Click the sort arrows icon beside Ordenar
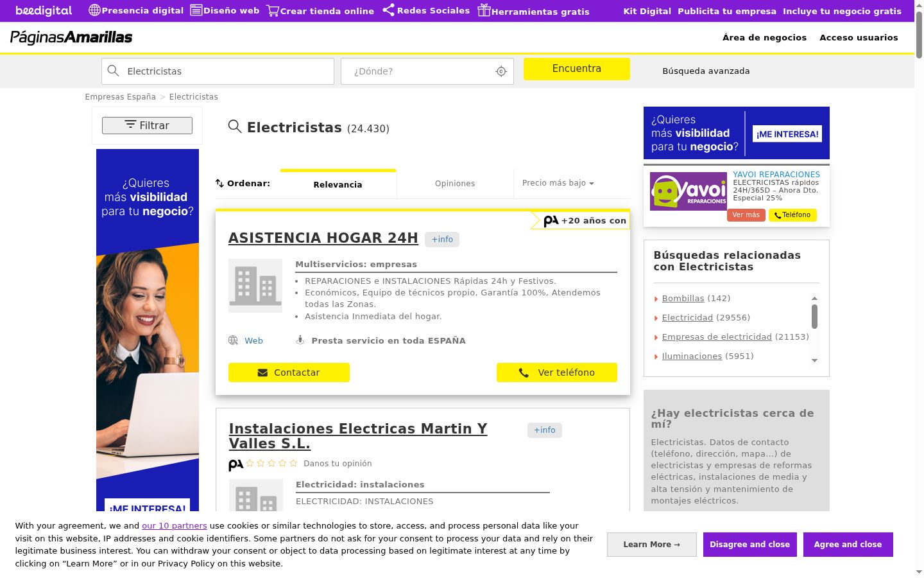 219,183
